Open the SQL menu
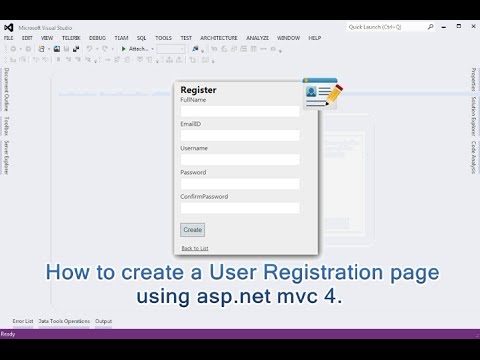The width and height of the screenshot is (480, 360). [141, 38]
